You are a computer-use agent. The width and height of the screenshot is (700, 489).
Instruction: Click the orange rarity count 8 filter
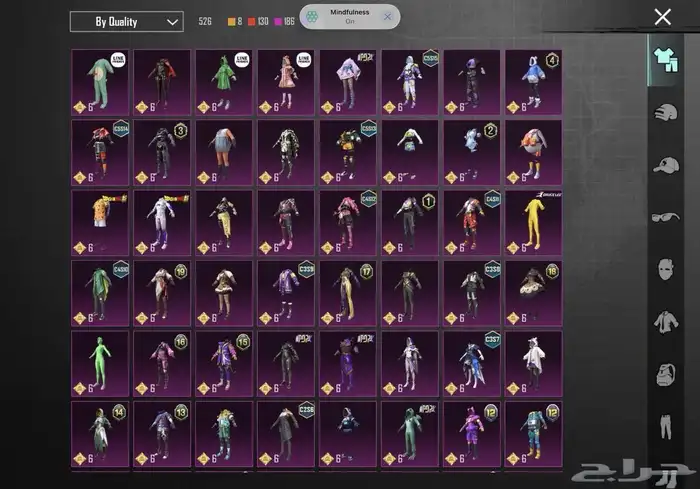coord(236,21)
